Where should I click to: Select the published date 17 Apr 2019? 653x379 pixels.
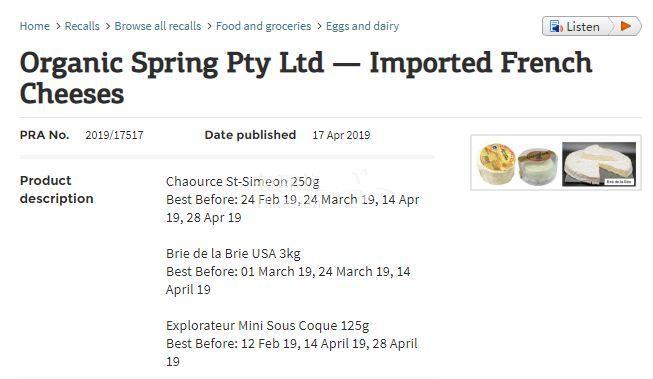coord(341,135)
